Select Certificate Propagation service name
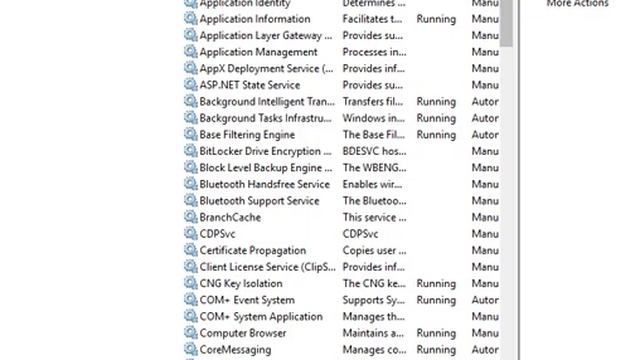Image resolution: width=640 pixels, height=360 pixels. (x=253, y=251)
